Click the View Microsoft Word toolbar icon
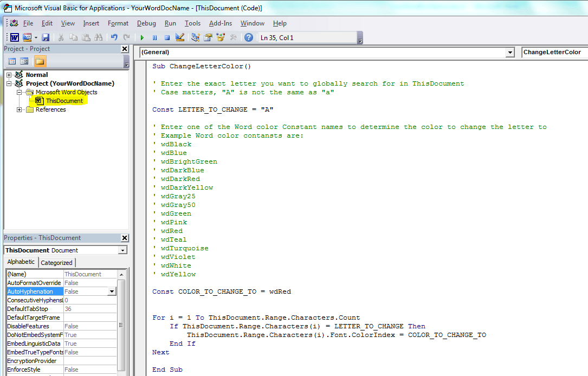The image size is (588, 376). click(x=14, y=37)
